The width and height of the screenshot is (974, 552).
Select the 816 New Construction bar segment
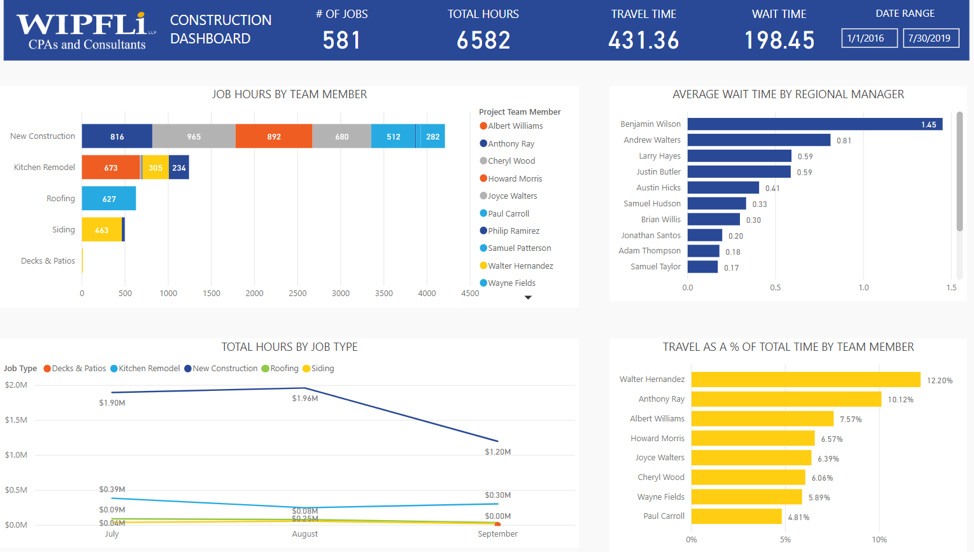117,136
